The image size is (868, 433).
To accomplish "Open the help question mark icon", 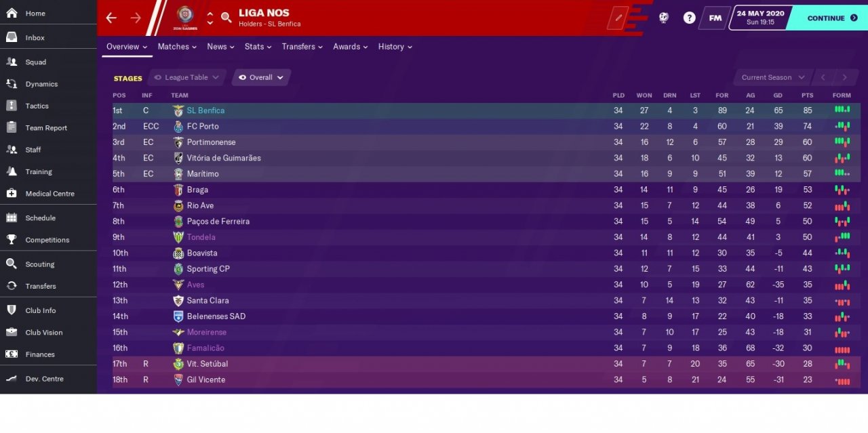I will coord(689,18).
